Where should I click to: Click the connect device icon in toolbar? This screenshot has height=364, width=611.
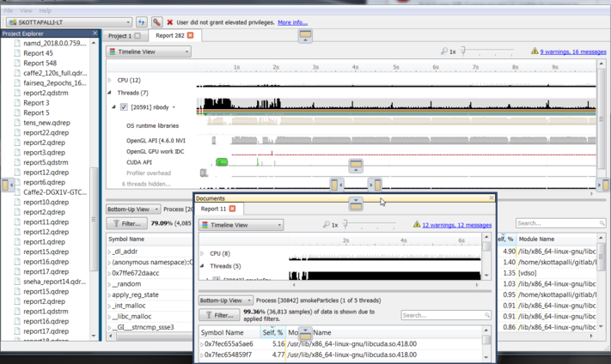click(x=156, y=22)
